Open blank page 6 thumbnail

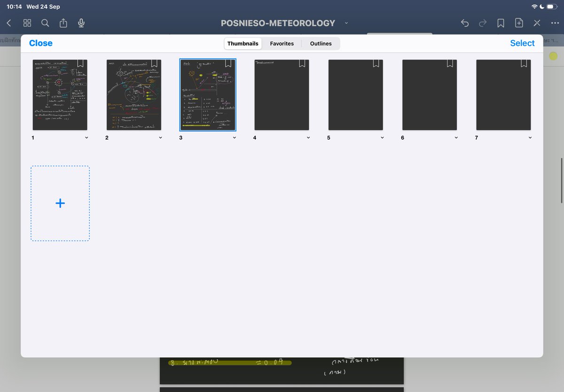click(430, 95)
